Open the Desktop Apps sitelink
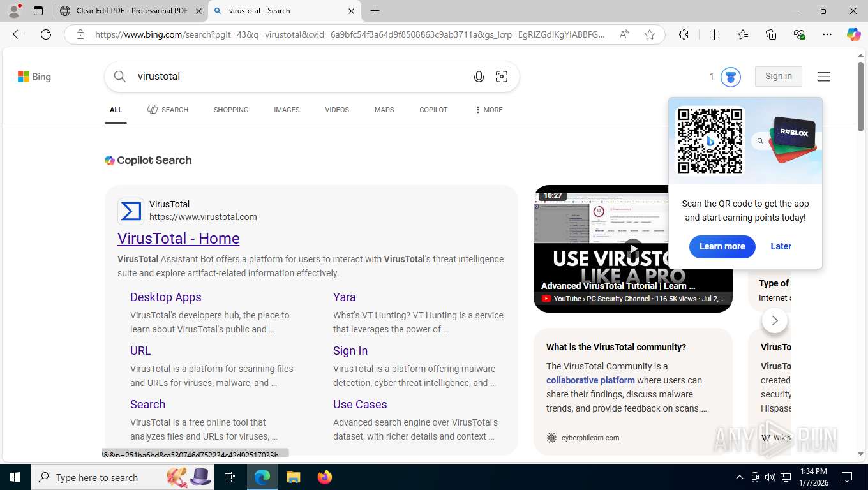 coord(166,297)
